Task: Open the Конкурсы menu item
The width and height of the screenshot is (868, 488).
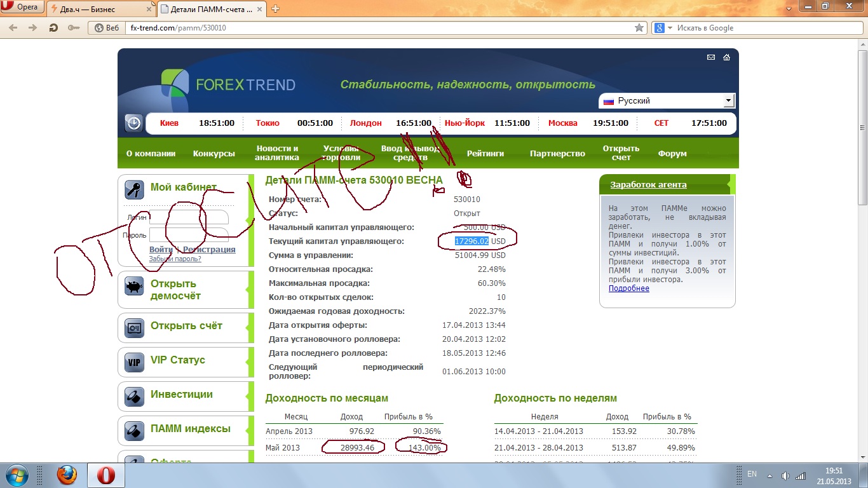Action: 214,154
